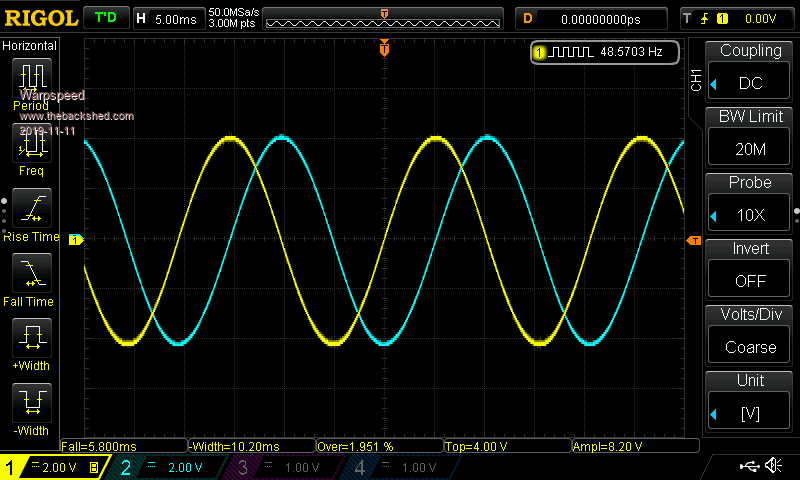
Task: Pick the +Width measurement icon
Action: (32, 339)
